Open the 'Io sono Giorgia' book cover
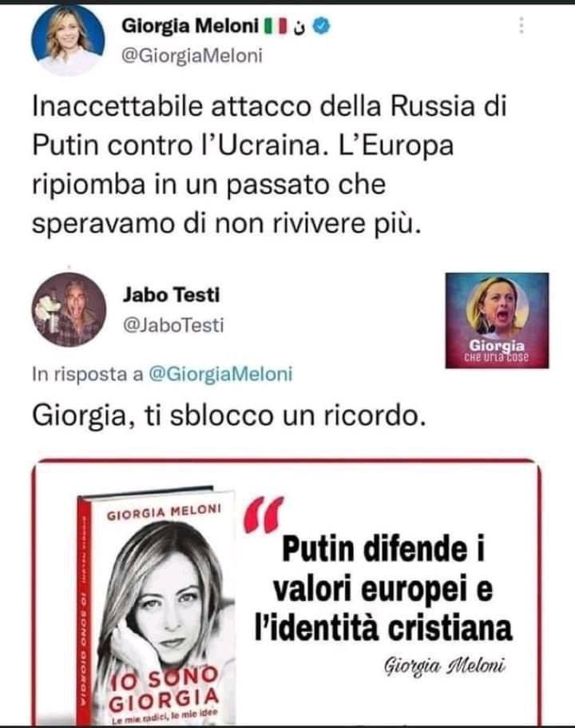Image resolution: width=575 pixels, height=728 pixels. pyautogui.click(x=156, y=607)
